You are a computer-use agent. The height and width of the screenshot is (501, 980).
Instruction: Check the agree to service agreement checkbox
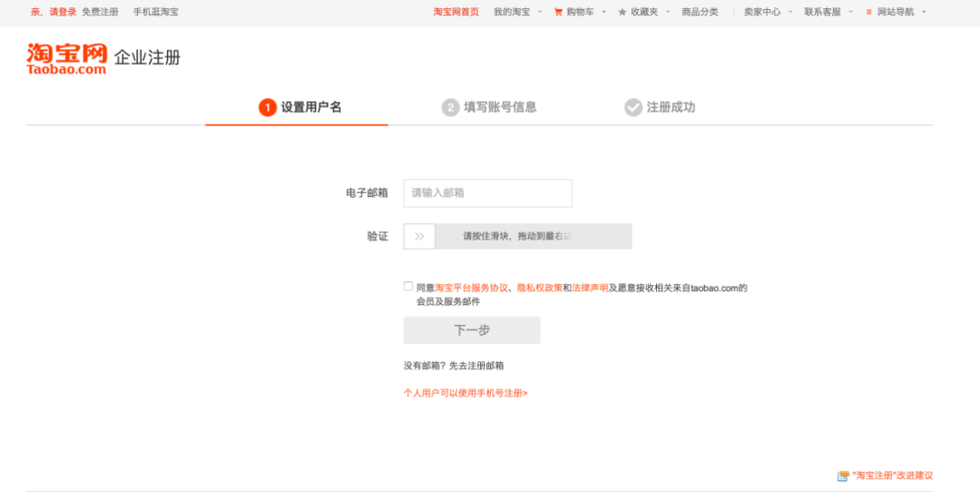click(x=408, y=286)
